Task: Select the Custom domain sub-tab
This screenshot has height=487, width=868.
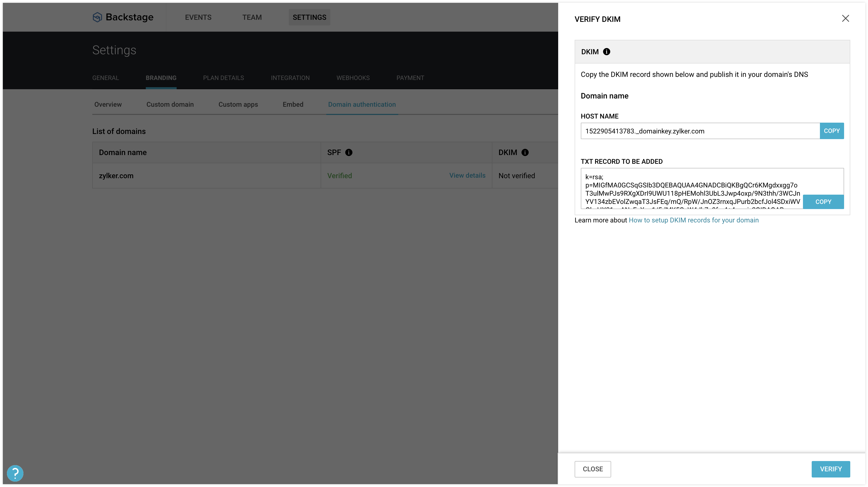Action: (x=170, y=104)
